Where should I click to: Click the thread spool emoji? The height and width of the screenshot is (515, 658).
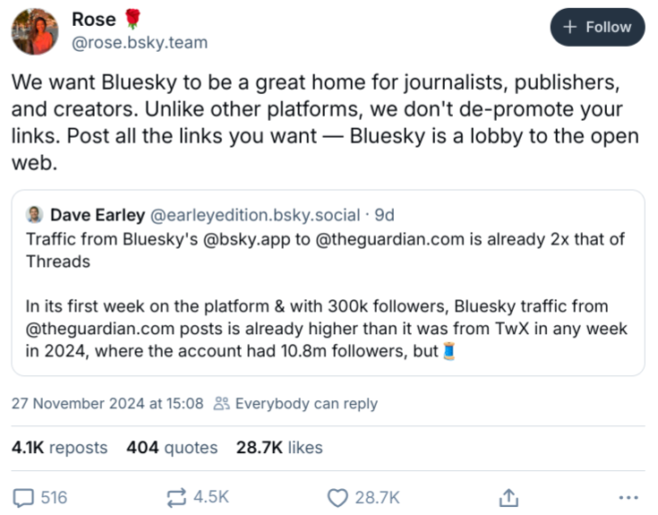449,352
